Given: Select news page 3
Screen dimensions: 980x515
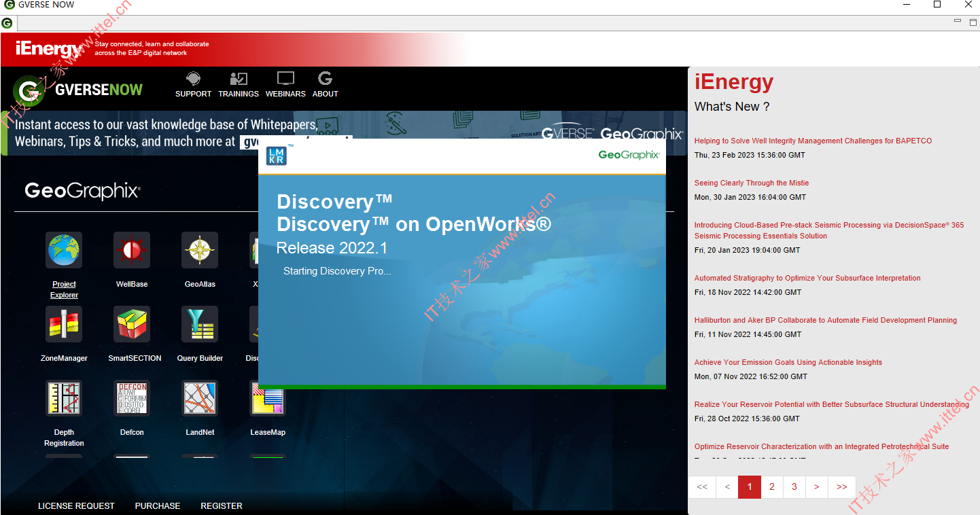Looking at the screenshot, I should [794, 487].
